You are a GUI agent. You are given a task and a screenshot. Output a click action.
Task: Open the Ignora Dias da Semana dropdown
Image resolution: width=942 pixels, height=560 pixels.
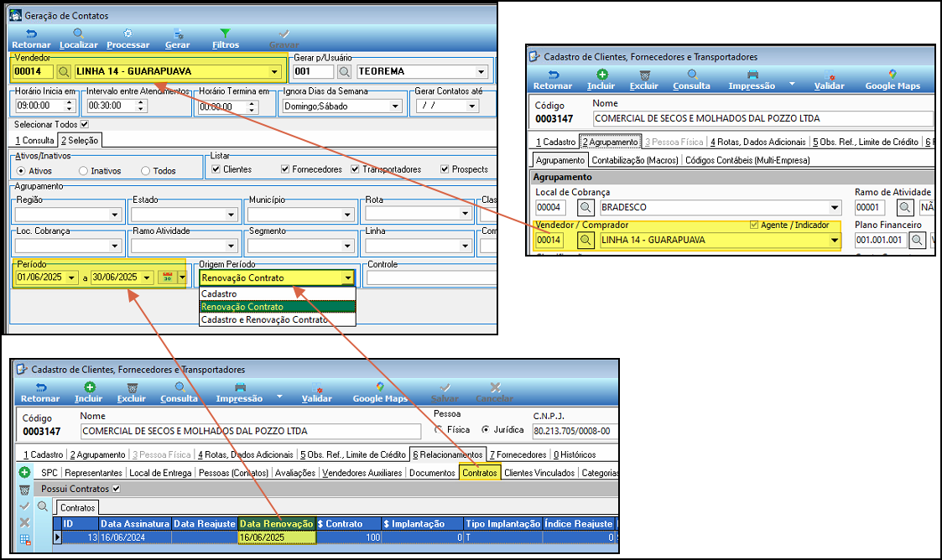tap(395, 106)
